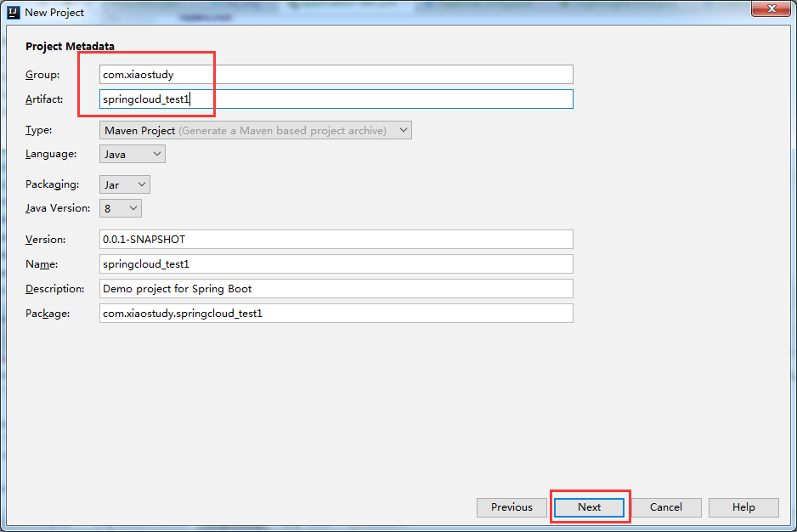Close the New Project dialog
Image resolution: width=797 pixels, height=532 pixels.
pyautogui.click(x=771, y=8)
